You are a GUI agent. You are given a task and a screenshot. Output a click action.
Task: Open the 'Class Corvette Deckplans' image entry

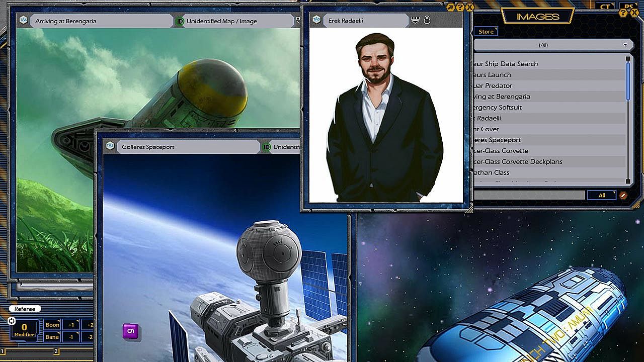pyautogui.click(x=549, y=161)
